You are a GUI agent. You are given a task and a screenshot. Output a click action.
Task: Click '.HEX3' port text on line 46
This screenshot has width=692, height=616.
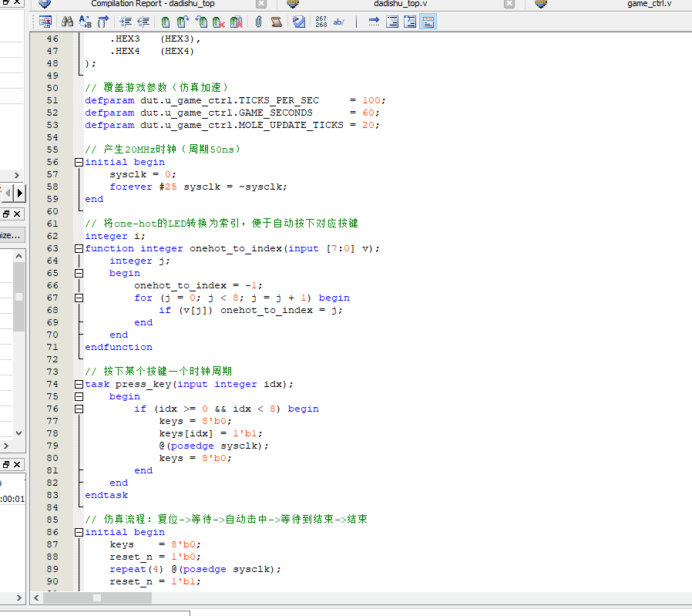(125, 39)
